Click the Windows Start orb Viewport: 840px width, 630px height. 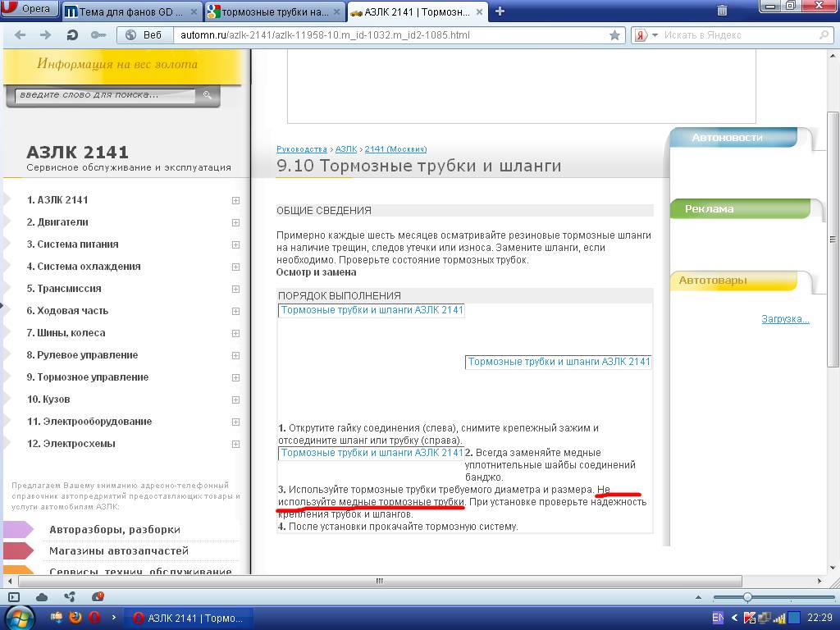pyautogui.click(x=18, y=618)
